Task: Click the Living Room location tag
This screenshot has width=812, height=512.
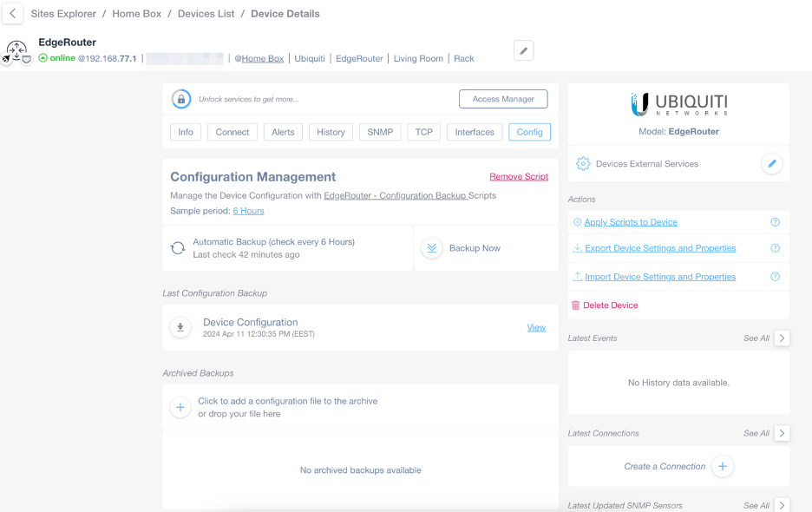Action: pyautogui.click(x=418, y=58)
